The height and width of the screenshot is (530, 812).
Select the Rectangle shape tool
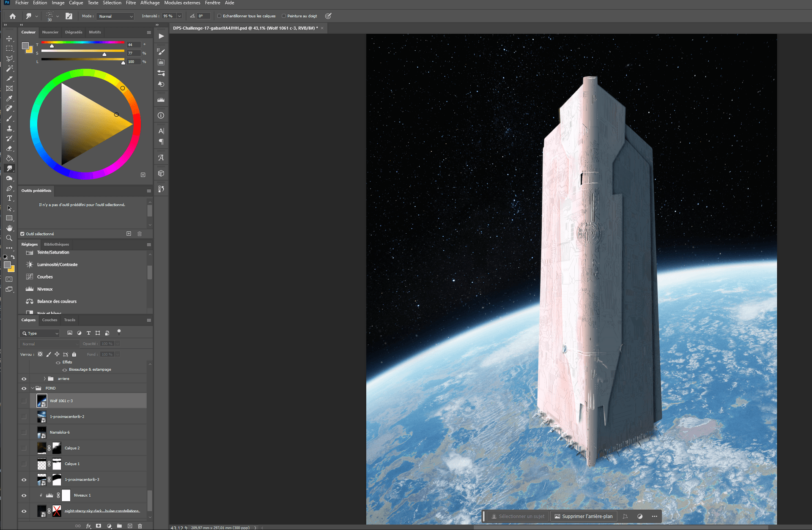click(x=9, y=218)
